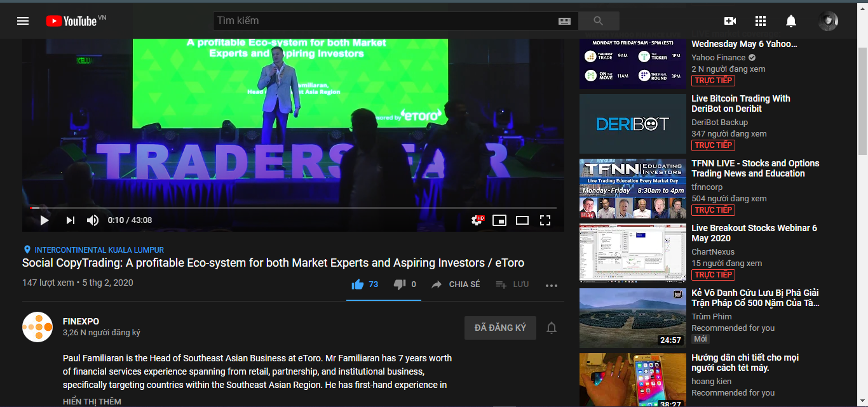Open Yahoo Finance live video thumbnail
The image size is (868, 407).
click(633, 63)
